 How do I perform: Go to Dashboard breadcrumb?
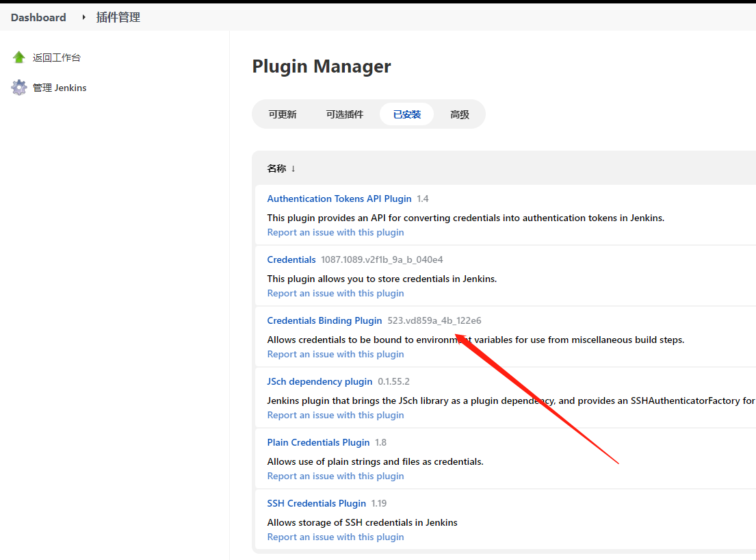(38, 17)
